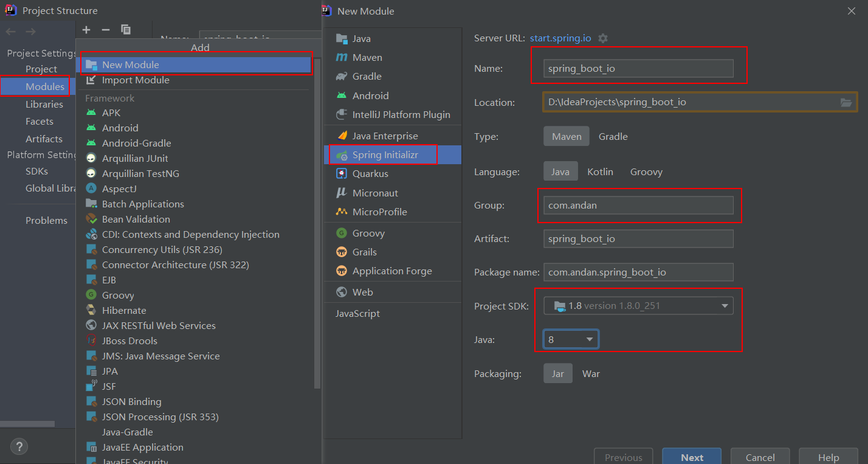Open the Project SDK dropdown

pos(725,306)
